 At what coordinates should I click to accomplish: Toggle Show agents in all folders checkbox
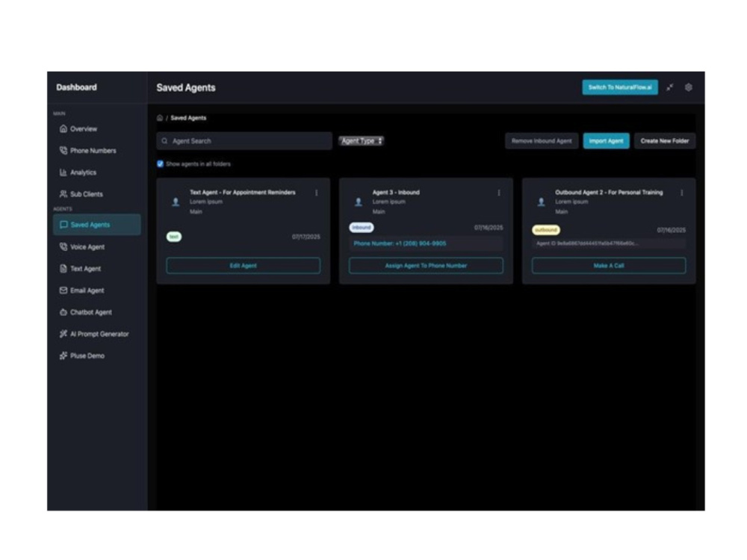[160, 164]
